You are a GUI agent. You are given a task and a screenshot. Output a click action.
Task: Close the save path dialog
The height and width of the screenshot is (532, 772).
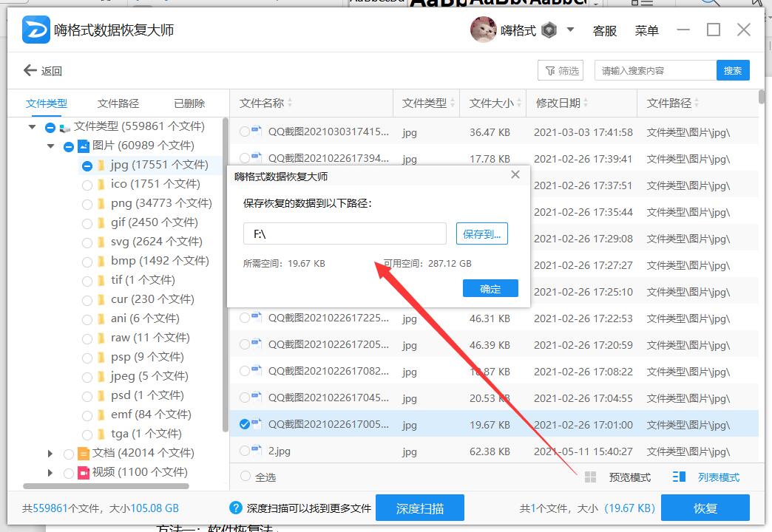tap(515, 174)
